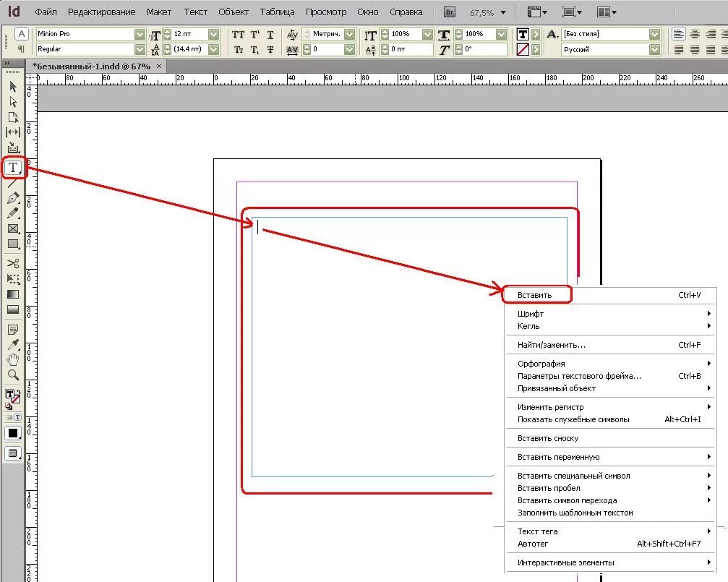Toggle Strikethrough formatting
Screen dimensions: 728x582
(270, 49)
